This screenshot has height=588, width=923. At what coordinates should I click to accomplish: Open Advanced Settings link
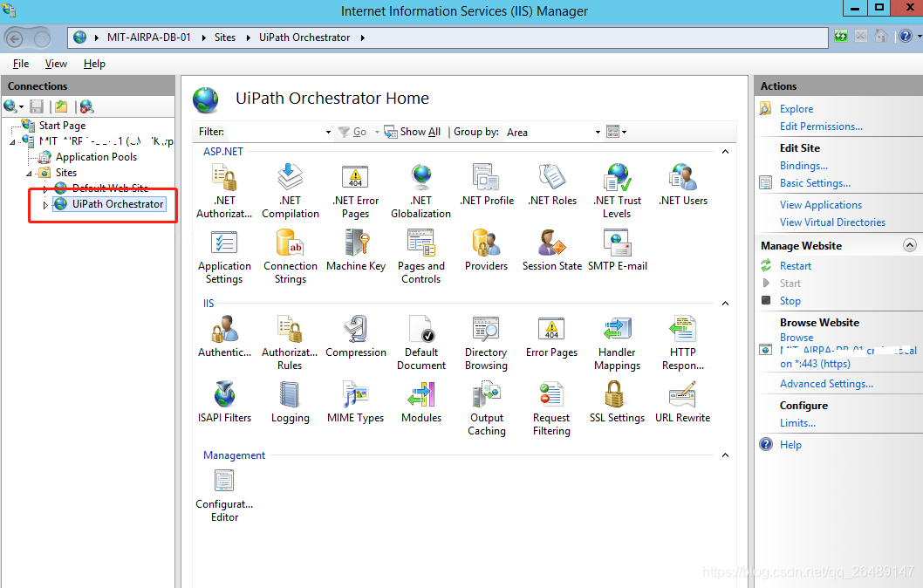click(826, 384)
